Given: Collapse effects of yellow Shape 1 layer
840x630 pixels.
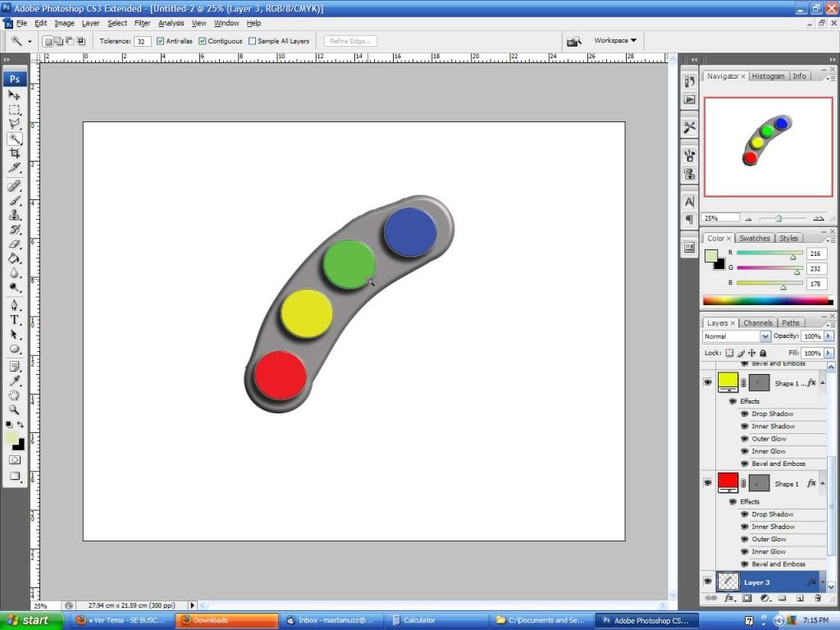Looking at the screenshot, I should 823,382.
